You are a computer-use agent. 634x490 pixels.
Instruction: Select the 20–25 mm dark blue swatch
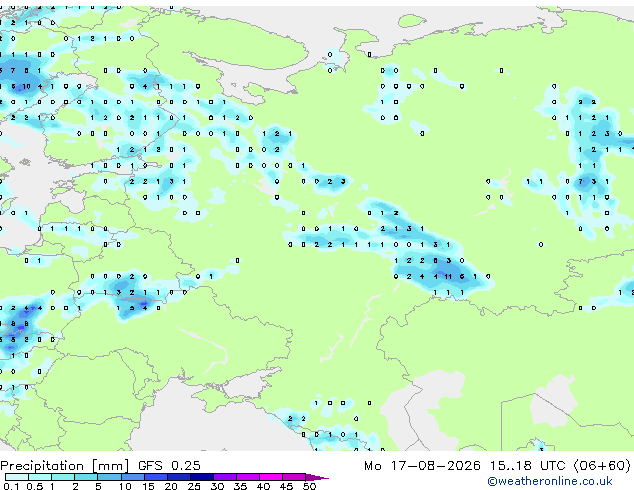point(178,477)
